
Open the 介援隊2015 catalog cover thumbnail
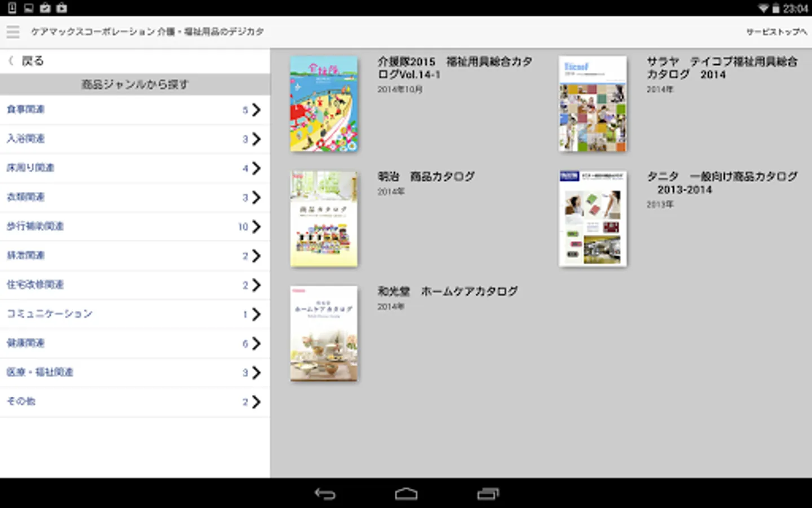click(324, 103)
